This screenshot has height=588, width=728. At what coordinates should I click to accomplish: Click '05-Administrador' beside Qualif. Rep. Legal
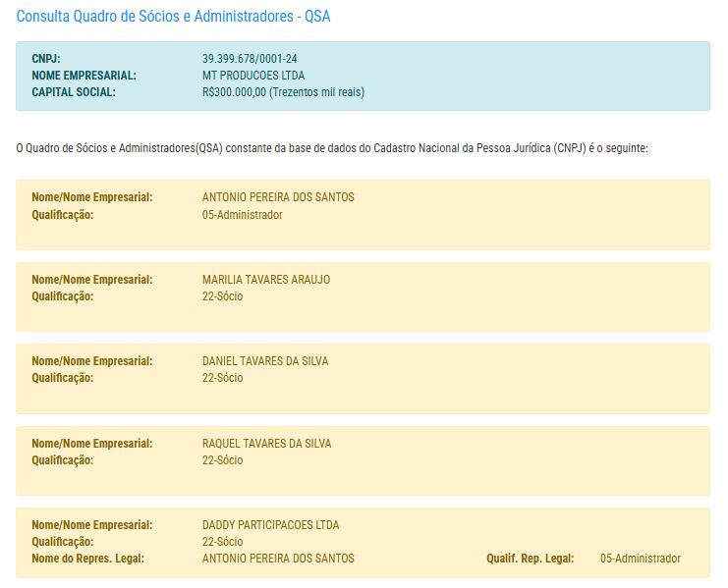641,559
